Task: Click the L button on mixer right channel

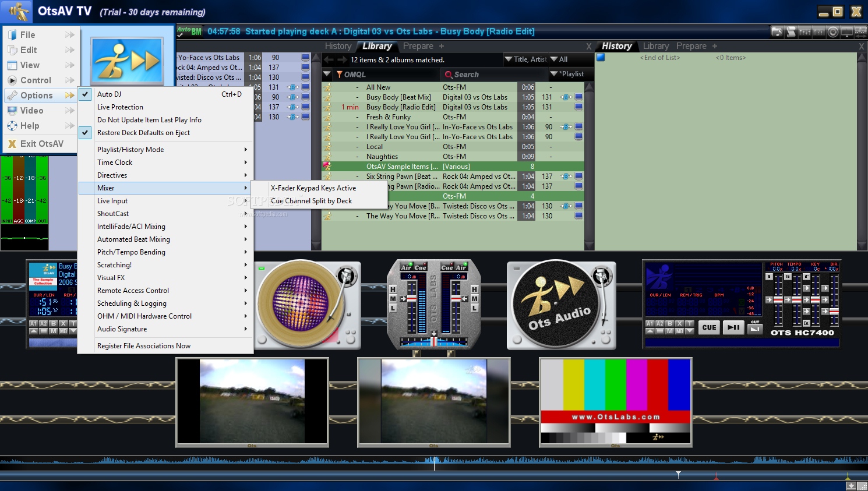Action: click(x=475, y=308)
